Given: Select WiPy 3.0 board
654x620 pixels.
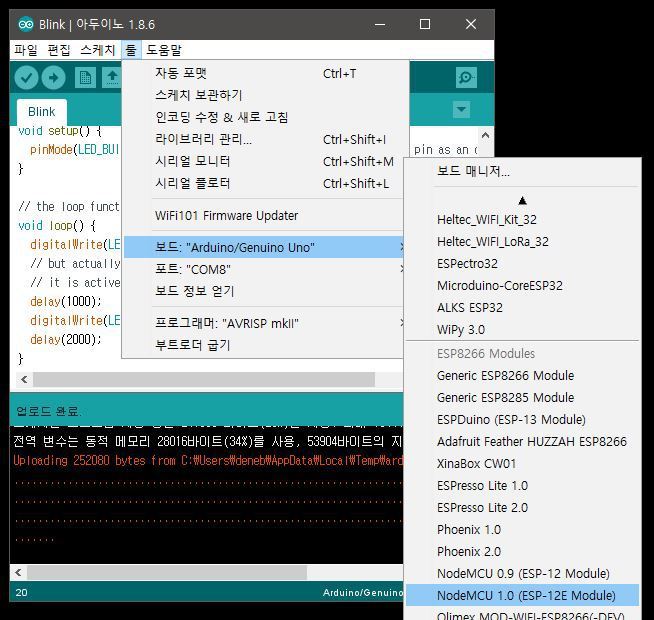Looking at the screenshot, I should pyautogui.click(x=522, y=330).
